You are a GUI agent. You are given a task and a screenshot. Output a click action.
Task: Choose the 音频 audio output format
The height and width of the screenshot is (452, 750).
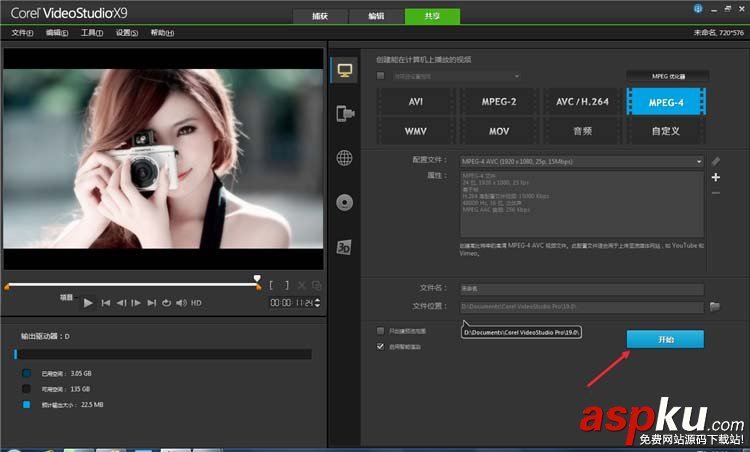[582, 131]
